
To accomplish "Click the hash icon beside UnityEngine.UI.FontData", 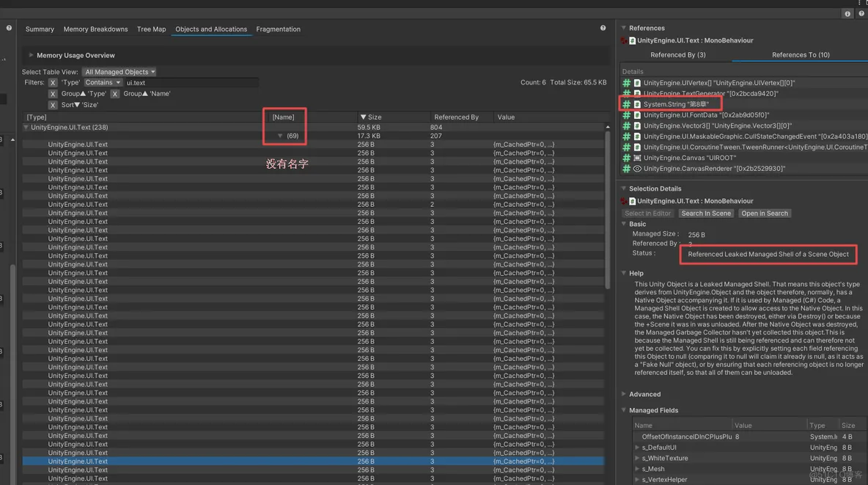I will click(627, 115).
